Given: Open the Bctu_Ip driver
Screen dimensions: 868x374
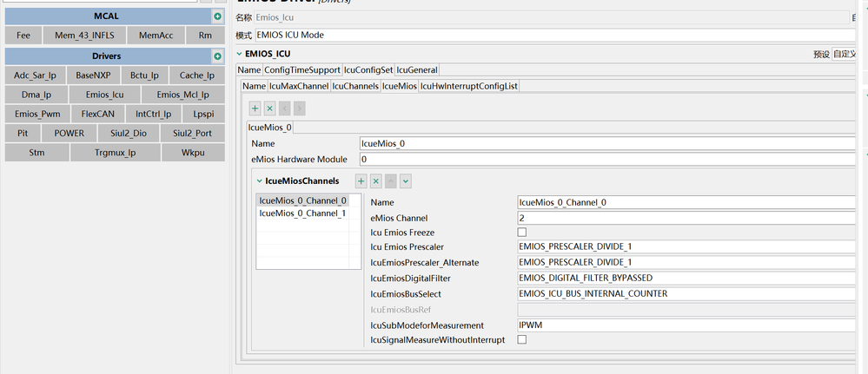Looking at the screenshot, I should pyautogui.click(x=144, y=75).
